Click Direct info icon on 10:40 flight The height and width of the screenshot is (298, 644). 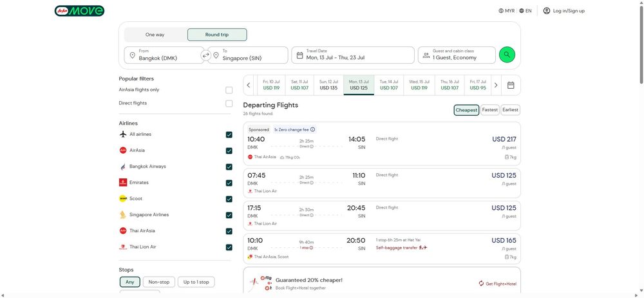pyautogui.click(x=311, y=147)
